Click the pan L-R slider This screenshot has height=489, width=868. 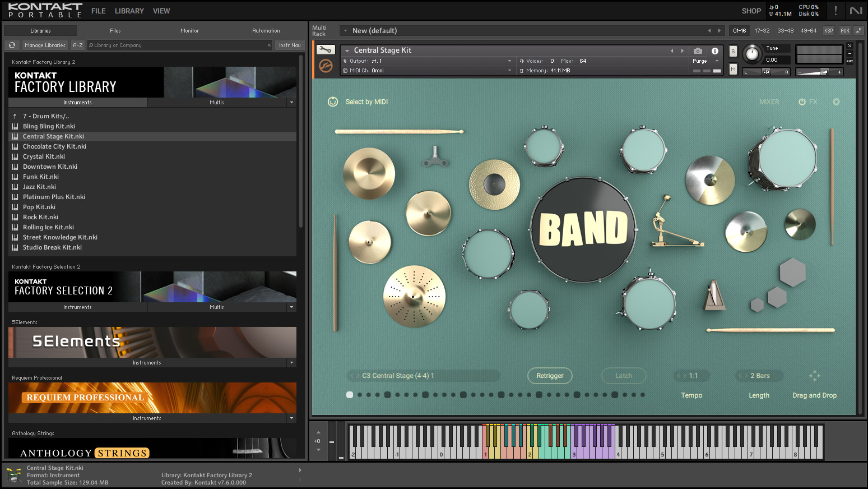766,72
